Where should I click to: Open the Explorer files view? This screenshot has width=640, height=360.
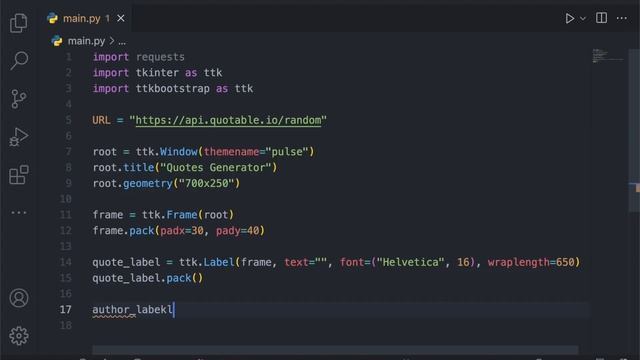click(x=19, y=23)
